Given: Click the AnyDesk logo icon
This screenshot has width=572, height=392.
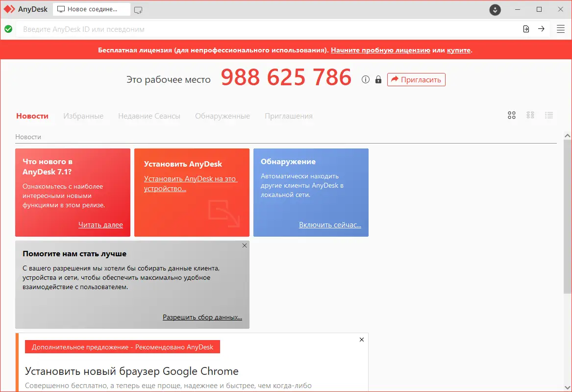Looking at the screenshot, I should click(x=9, y=9).
